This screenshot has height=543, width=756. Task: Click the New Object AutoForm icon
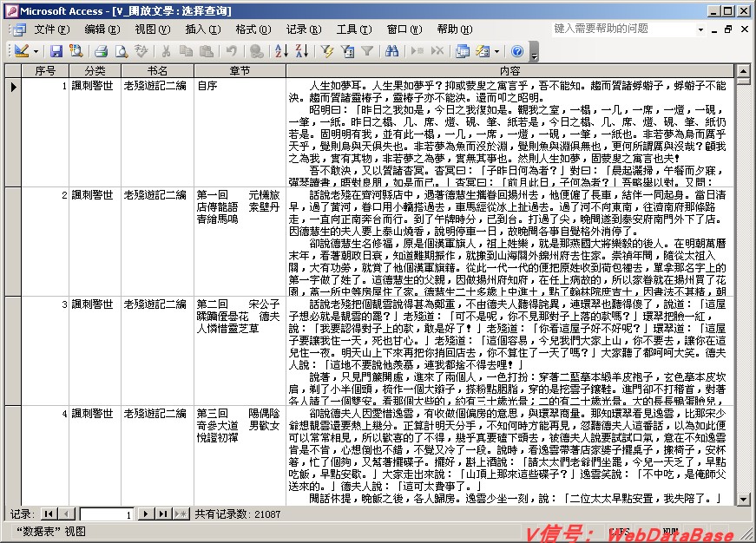click(x=483, y=50)
